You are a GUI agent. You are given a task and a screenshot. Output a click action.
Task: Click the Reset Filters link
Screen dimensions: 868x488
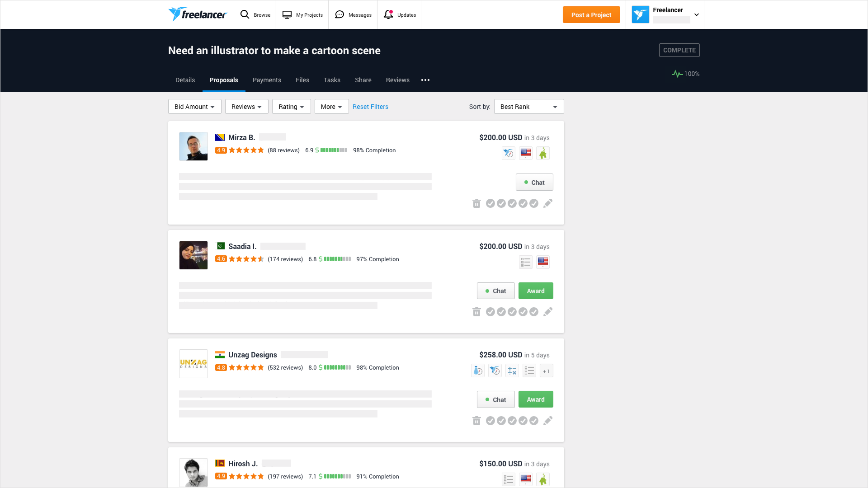[370, 107]
